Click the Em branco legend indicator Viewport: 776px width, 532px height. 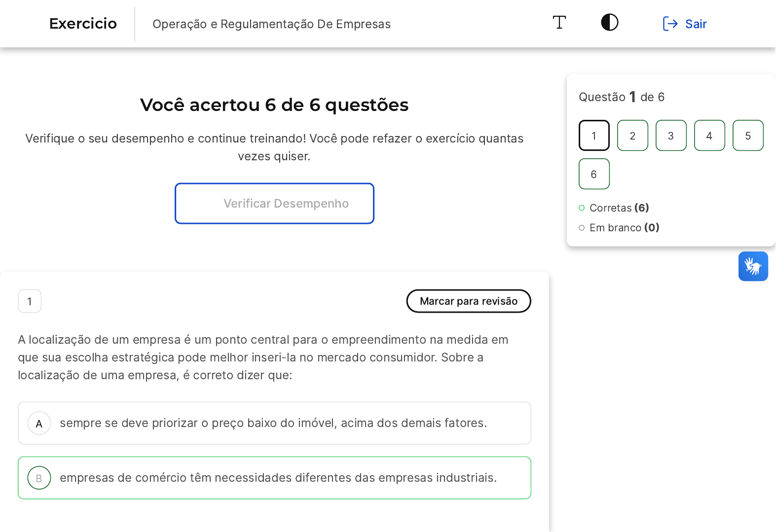point(582,228)
